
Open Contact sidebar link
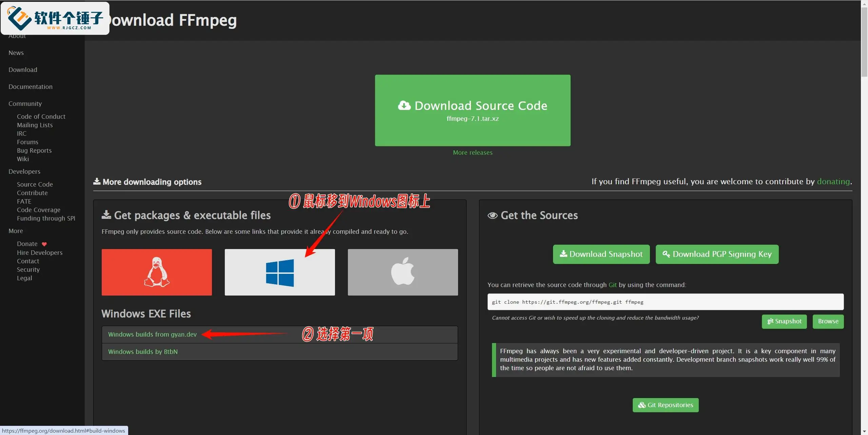(28, 261)
